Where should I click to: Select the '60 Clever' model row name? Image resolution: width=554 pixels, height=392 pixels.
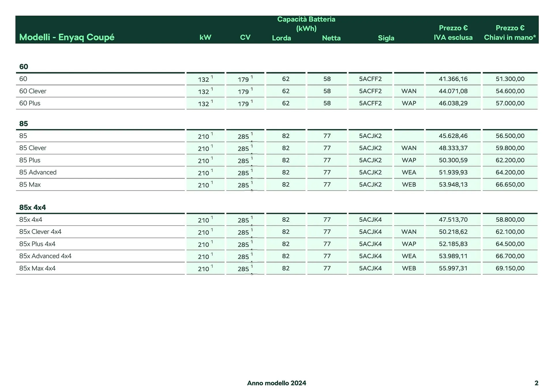click(33, 91)
